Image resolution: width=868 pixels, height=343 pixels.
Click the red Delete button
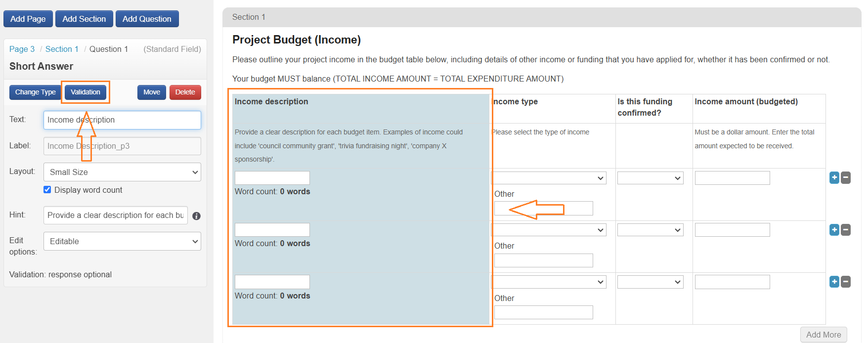[185, 92]
